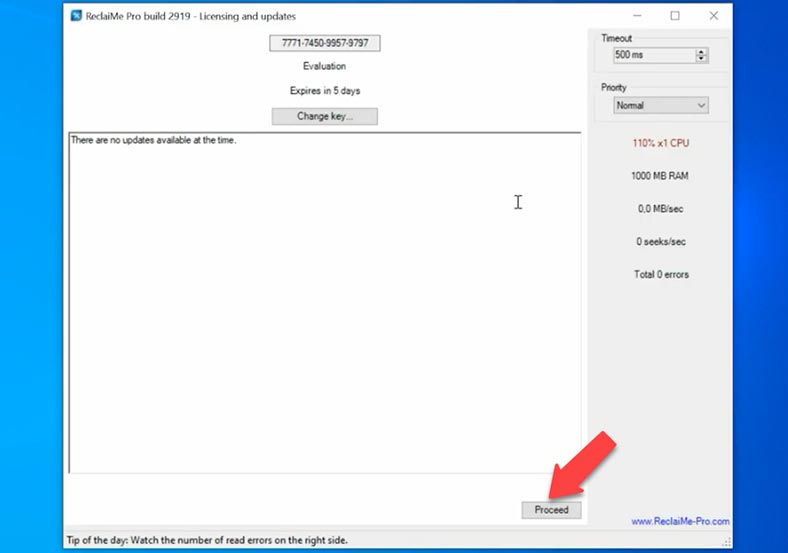The width and height of the screenshot is (788, 553).
Task: Maximize the ReclaiMe Pro window
Action: coord(675,16)
